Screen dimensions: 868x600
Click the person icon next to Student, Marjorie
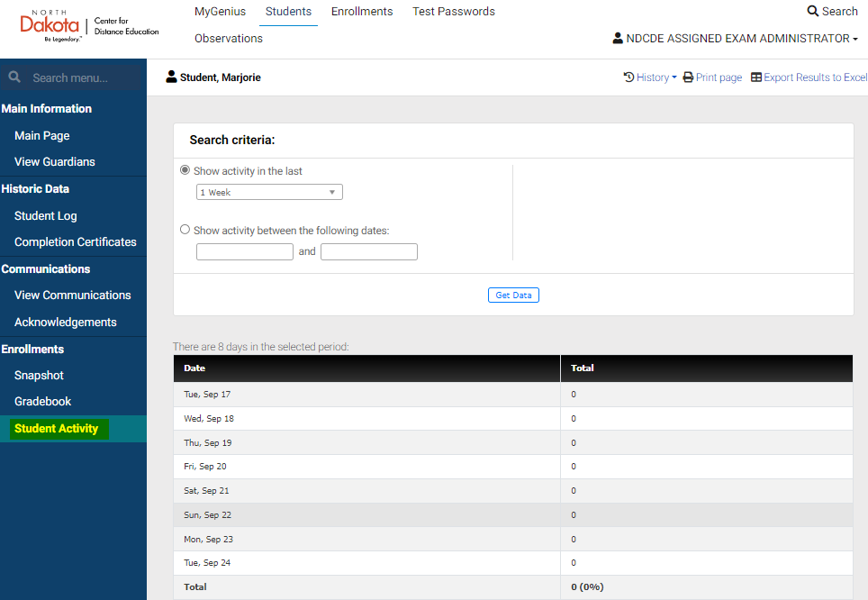[x=172, y=77]
